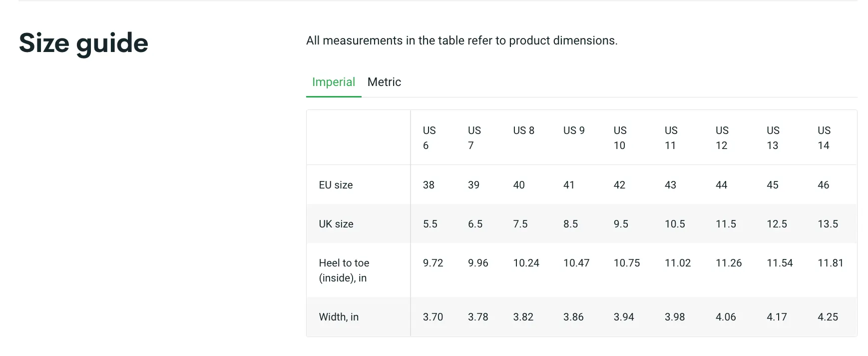Click the Size guide heading
The width and height of the screenshot is (868, 356).
(83, 43)
